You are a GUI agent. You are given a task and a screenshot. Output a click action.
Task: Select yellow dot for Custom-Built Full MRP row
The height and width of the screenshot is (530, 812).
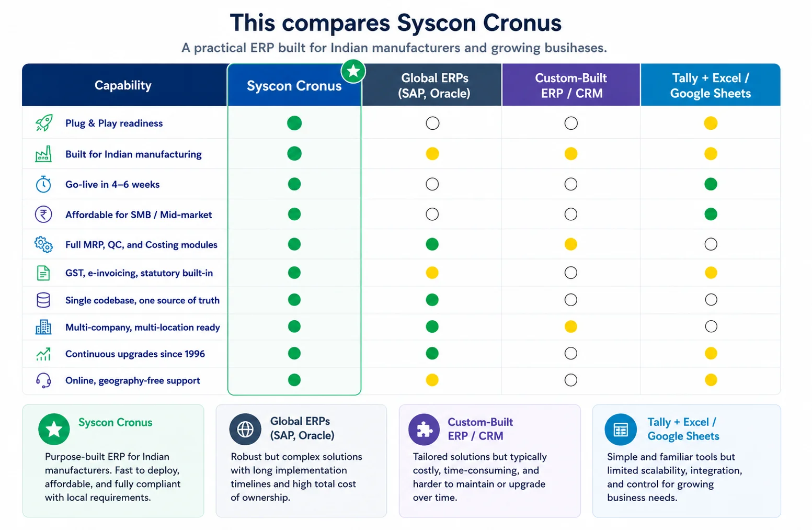pyautogui.click(x=571, y=244)
